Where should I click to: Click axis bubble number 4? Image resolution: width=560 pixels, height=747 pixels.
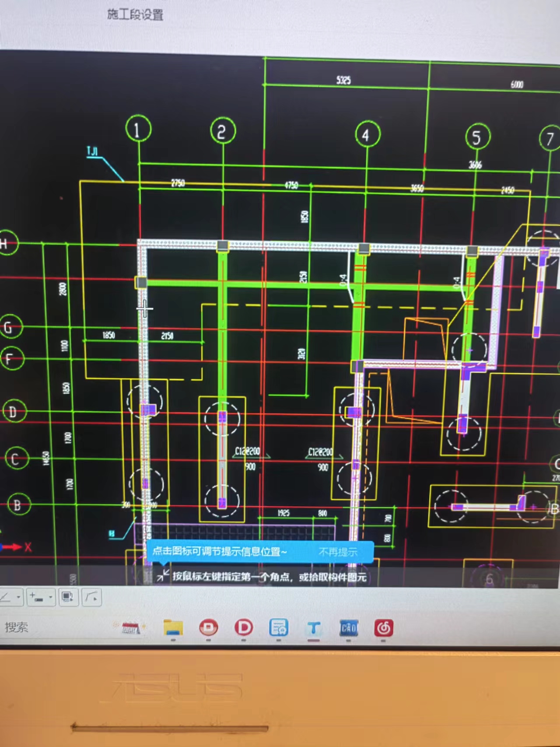367,134
